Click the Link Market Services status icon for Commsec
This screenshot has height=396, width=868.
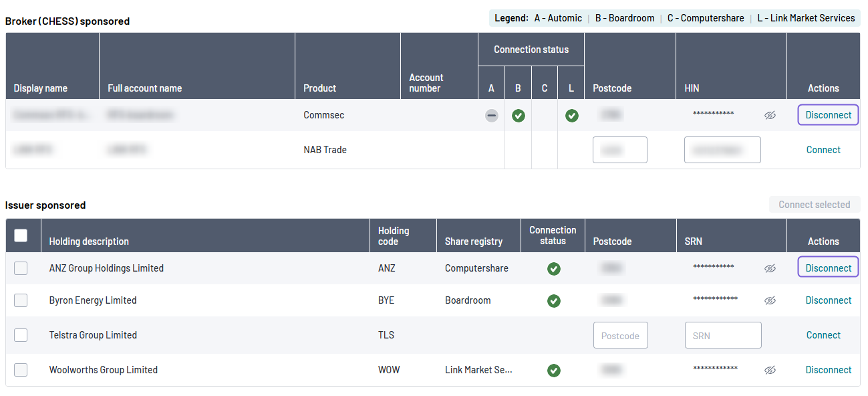[572, 115]
